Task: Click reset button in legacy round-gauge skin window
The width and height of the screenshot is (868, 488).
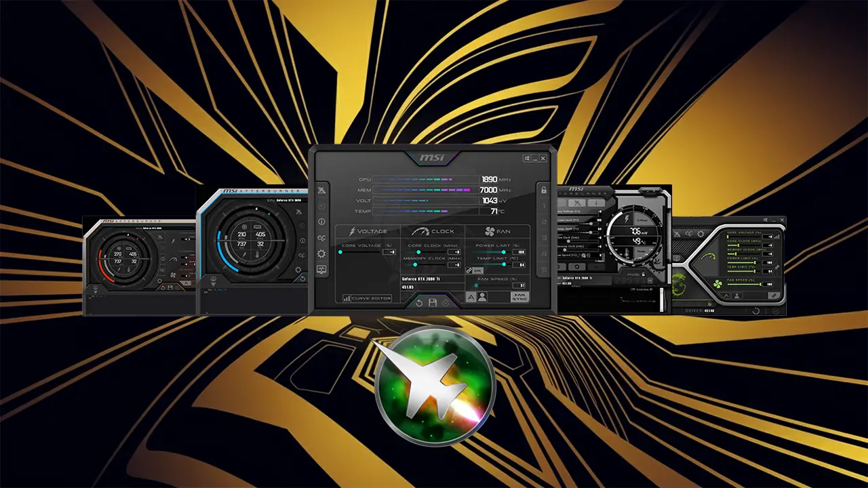Action: (577, 267)
